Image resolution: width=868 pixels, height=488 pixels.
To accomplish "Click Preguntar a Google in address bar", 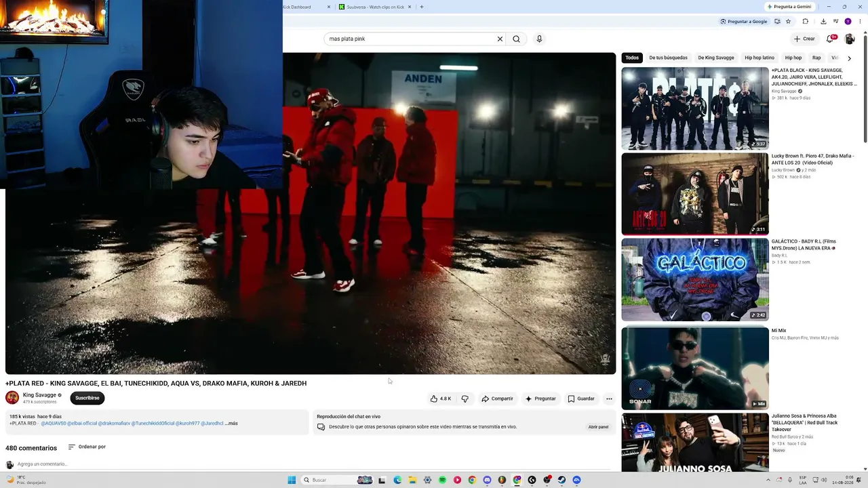I will [744, 21].
